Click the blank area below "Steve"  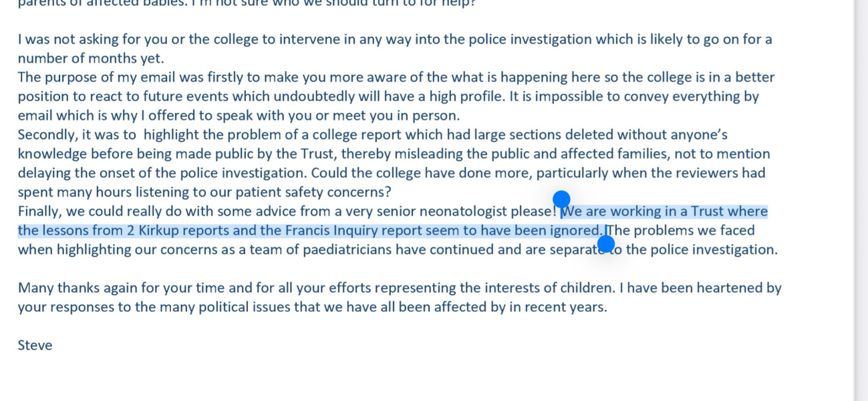(x=401, y=378)
